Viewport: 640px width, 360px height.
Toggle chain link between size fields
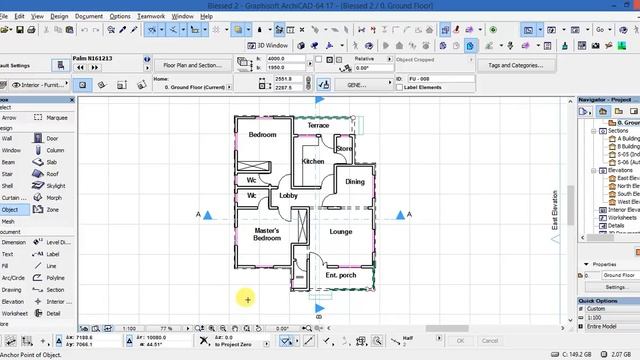(x=309, y=82)
